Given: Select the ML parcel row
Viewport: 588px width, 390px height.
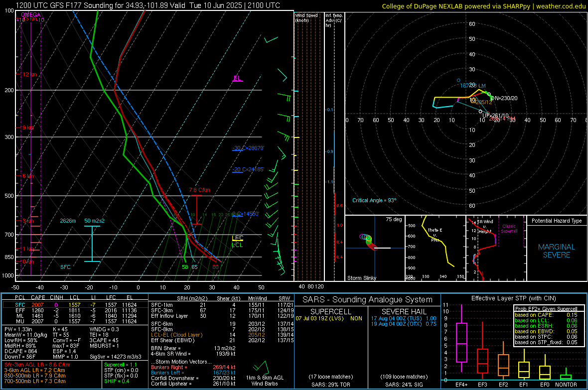Looking at the screenshot, I should point(75,316).
